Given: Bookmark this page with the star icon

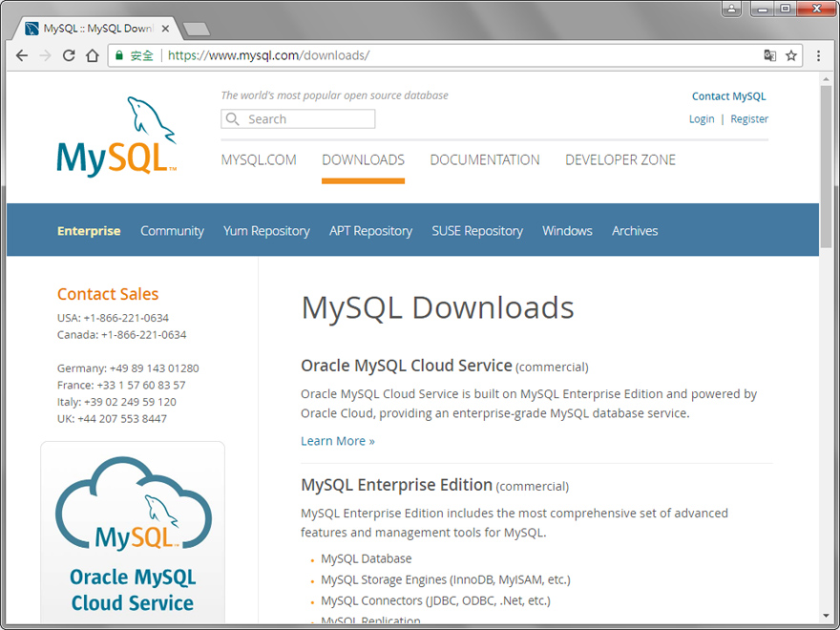Looking at the screenshot, I should click(791, 55).
